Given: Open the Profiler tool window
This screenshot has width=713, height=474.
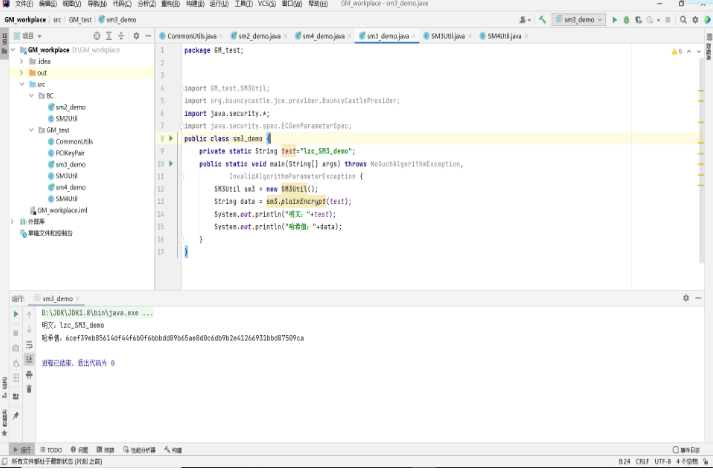Looking at the screenshot, I should (x=139, y=450).
